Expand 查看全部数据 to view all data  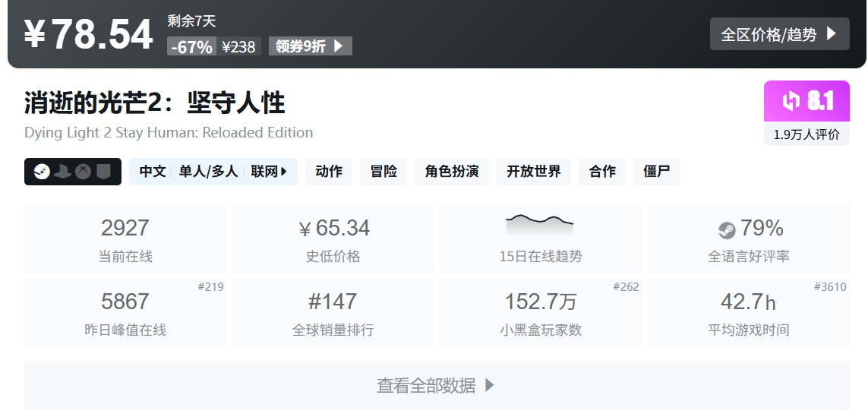point(437,385)
